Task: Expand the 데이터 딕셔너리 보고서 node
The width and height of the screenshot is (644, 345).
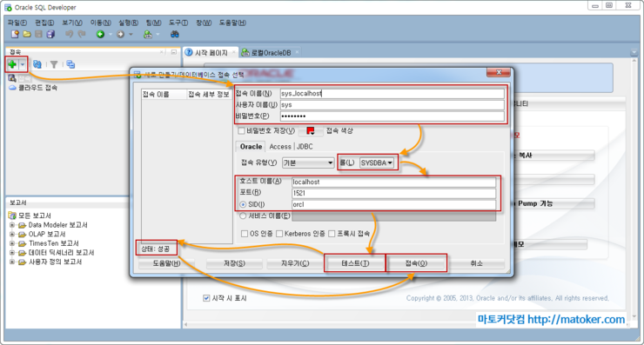Action: (12, 252)
